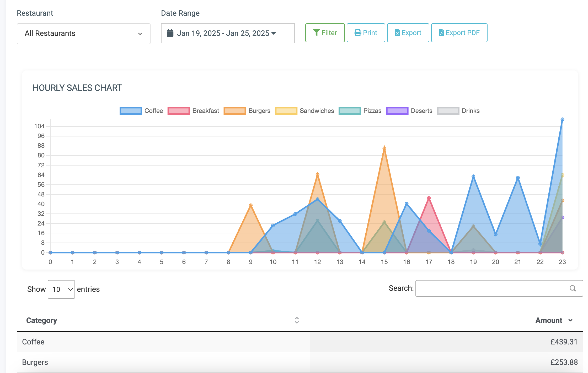Click the Print button
This screenshot has width=588, height=373.
[x=366, y=33]
